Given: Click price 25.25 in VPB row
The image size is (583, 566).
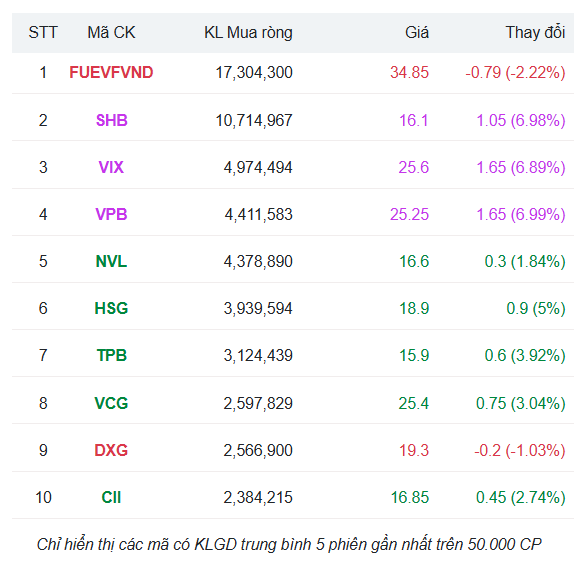Looking at the screenshot, I should click(x=409, y=215).
